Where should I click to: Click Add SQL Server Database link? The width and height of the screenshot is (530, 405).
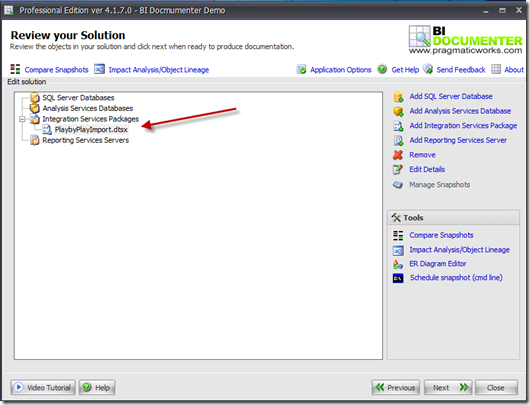click(x=451, y=96)
